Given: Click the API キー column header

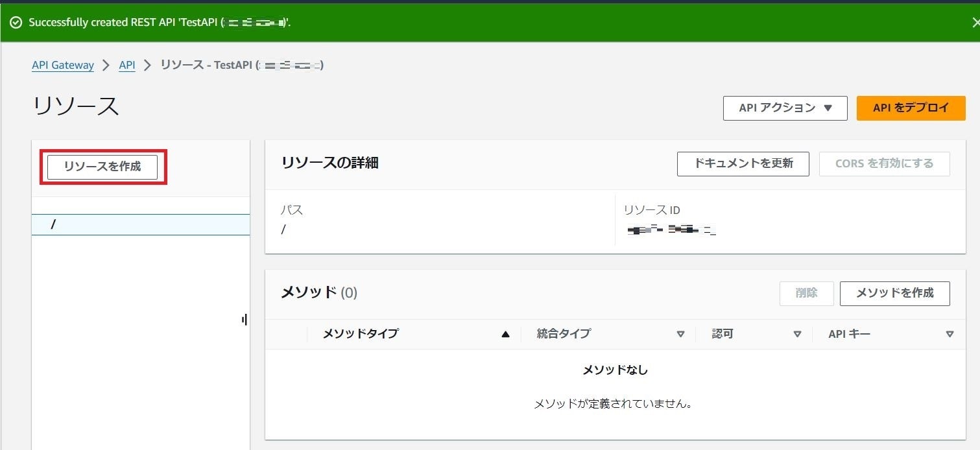Looking at the screenshot, I should [x=850, y=334].
